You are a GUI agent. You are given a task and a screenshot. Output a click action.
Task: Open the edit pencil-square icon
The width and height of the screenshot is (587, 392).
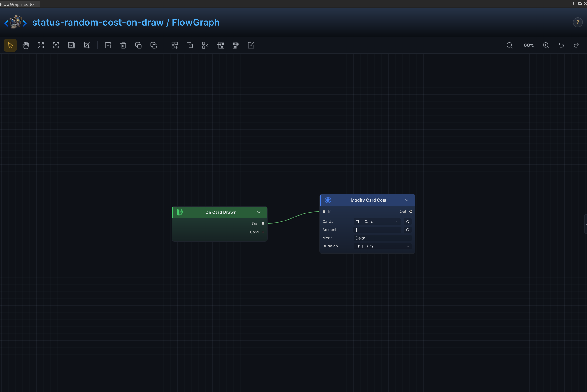tap(251, 45)
